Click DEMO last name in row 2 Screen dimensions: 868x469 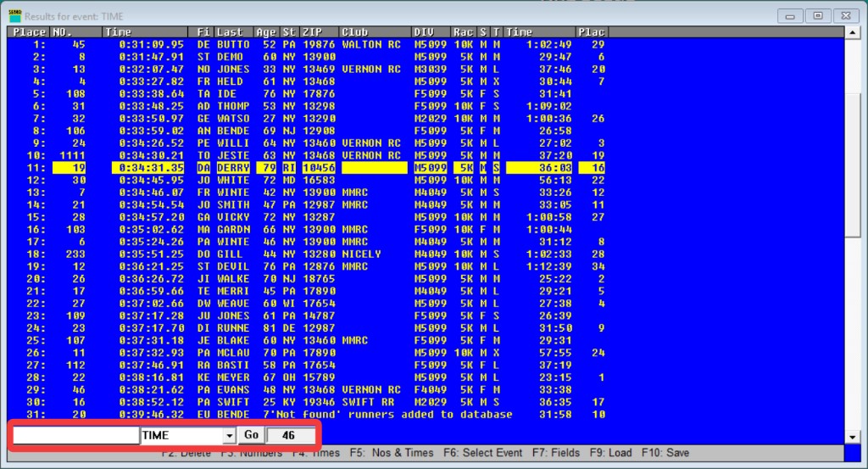click(230, 57)
